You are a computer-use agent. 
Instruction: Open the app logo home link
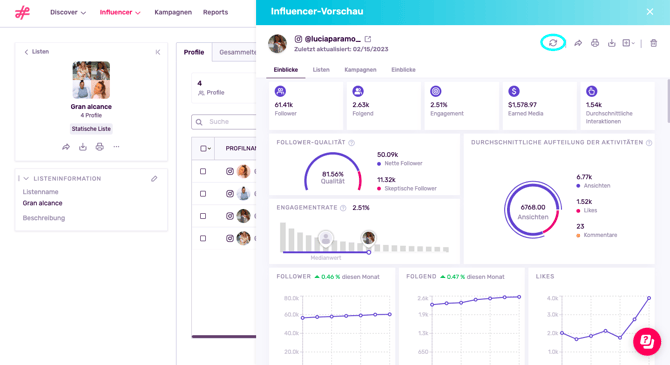[x=22, y=12]
